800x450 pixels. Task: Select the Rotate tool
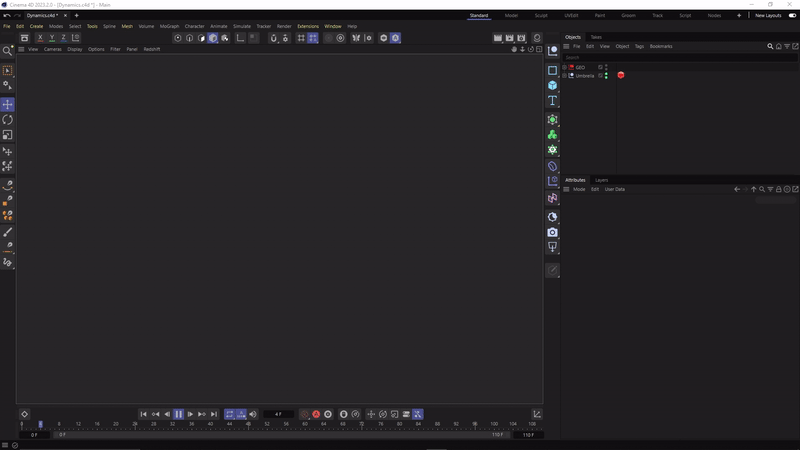click(8, 120)
